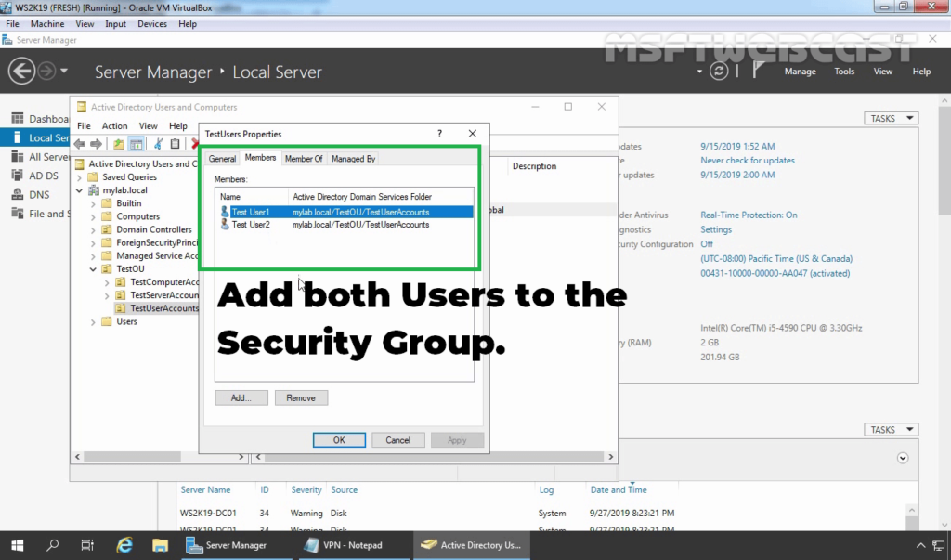951x560 pixels.
Task: Select the Test User1 member row
Action: (345, 212)
